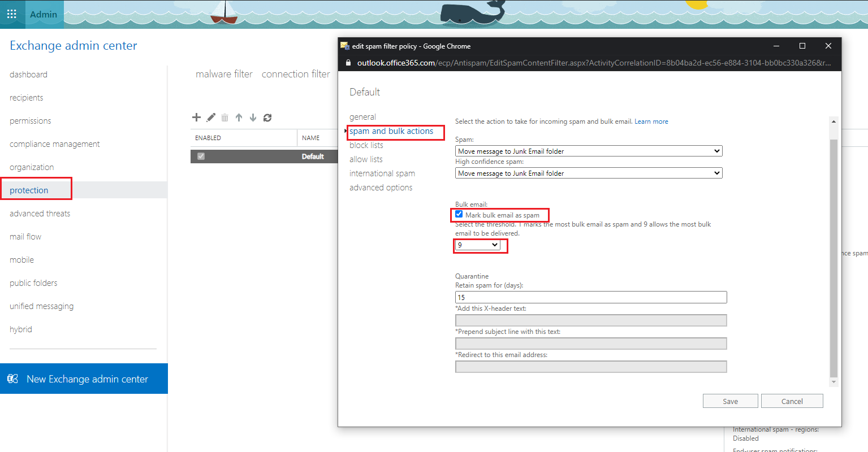Select the general tab in the dialog
This screenshot has height=452, width=868.
coord(362,117)
